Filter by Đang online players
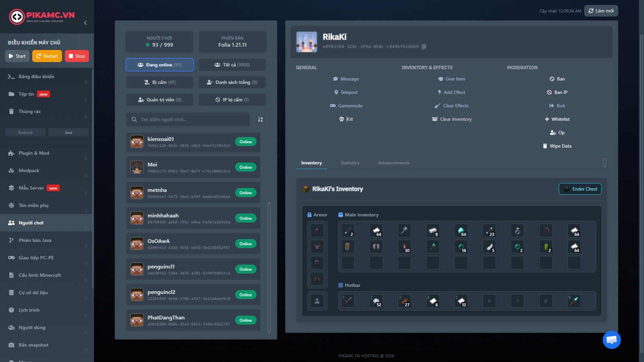The image size is (644, 362). pyautogui.click(x=160, y=65)
